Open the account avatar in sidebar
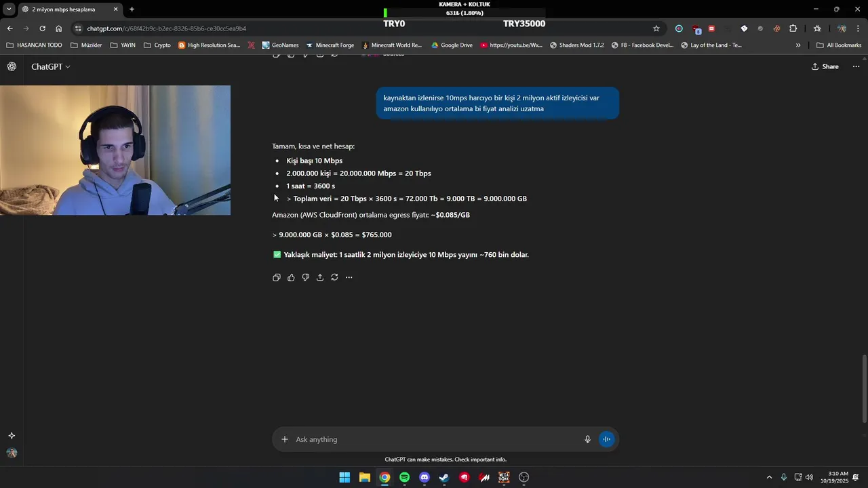 [x=12, y=453]
